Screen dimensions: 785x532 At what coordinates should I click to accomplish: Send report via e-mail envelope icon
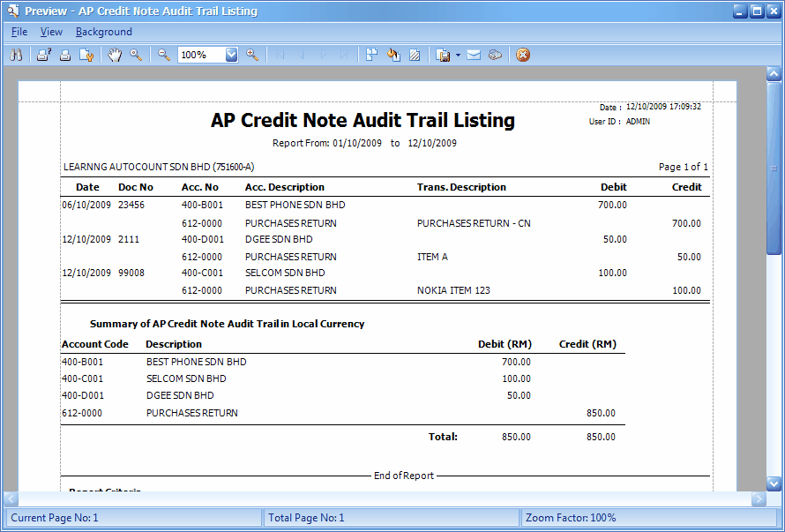(x=474, y=55)
